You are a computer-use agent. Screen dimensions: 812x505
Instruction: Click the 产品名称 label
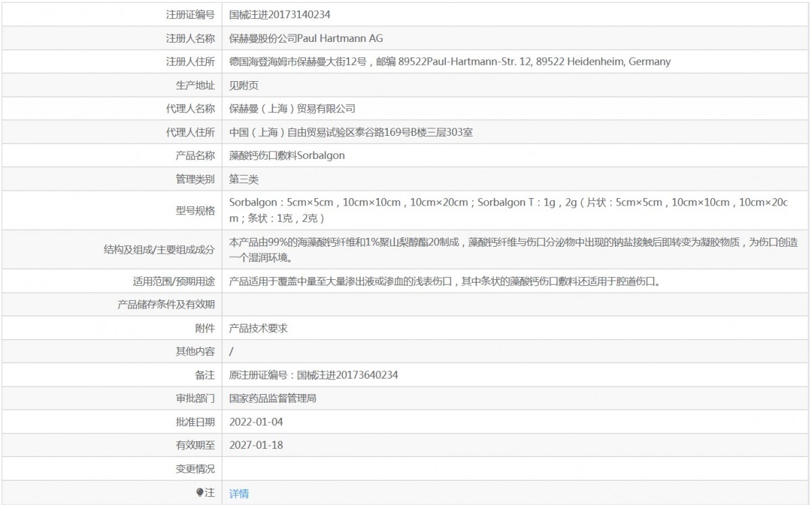[x=195, y=155]
